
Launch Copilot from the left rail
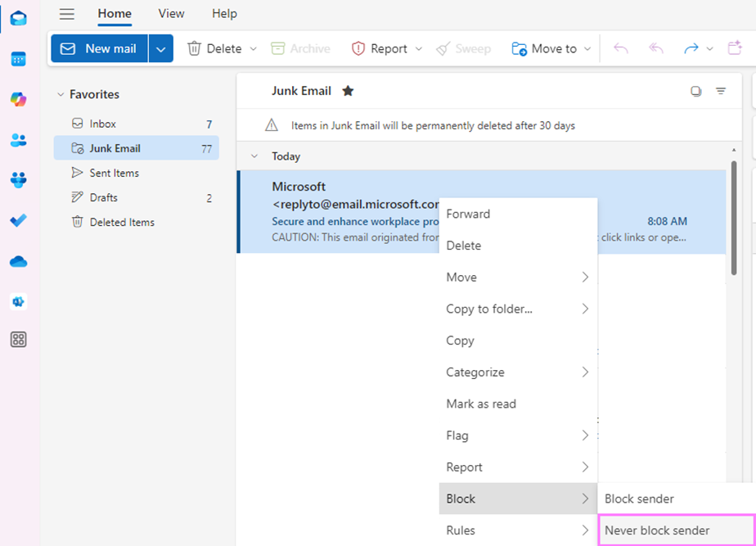click(18, 99)
